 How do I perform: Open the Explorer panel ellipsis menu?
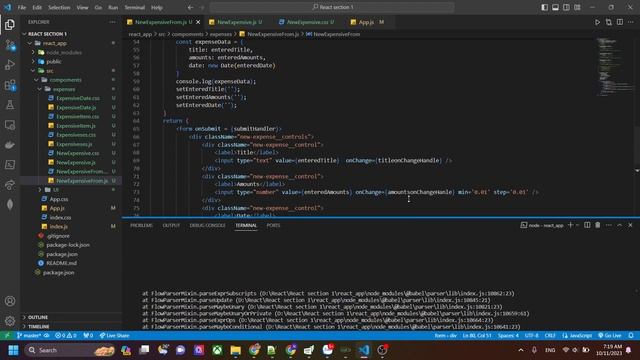pyautogui.click(x=112, y=22)
